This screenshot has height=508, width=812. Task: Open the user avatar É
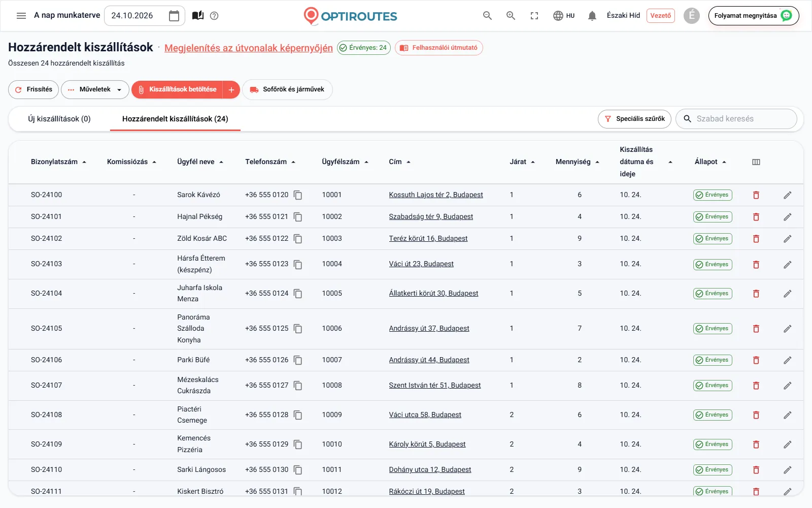point(691,16)
